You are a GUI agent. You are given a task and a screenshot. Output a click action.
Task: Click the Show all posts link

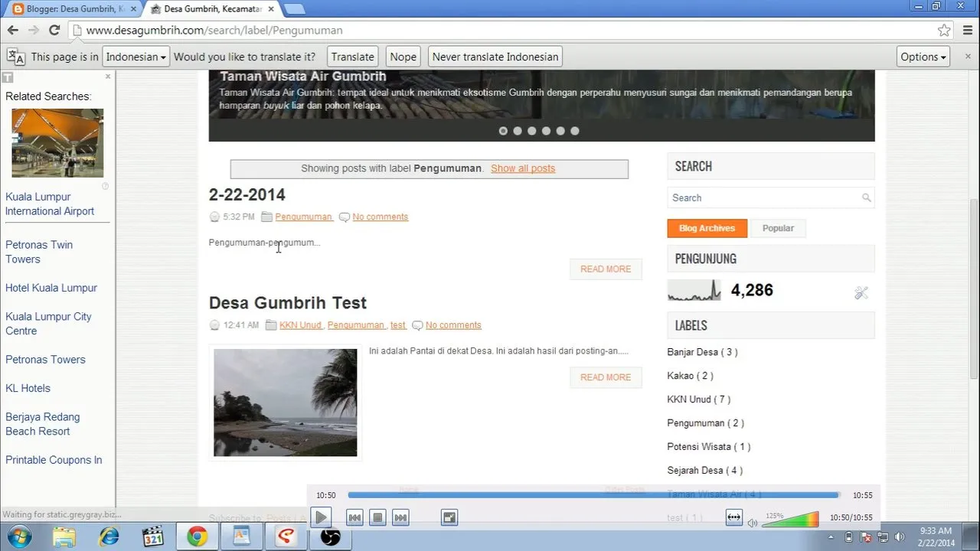click(x=523, y=168)
